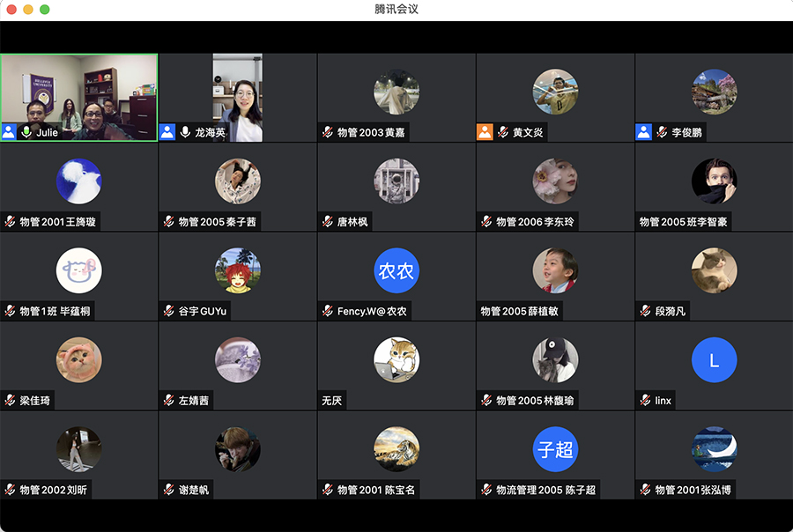Click muted mic icon for 物管2003黄嘉
Viewport: 793px width, 532px height.
(327, 132)
